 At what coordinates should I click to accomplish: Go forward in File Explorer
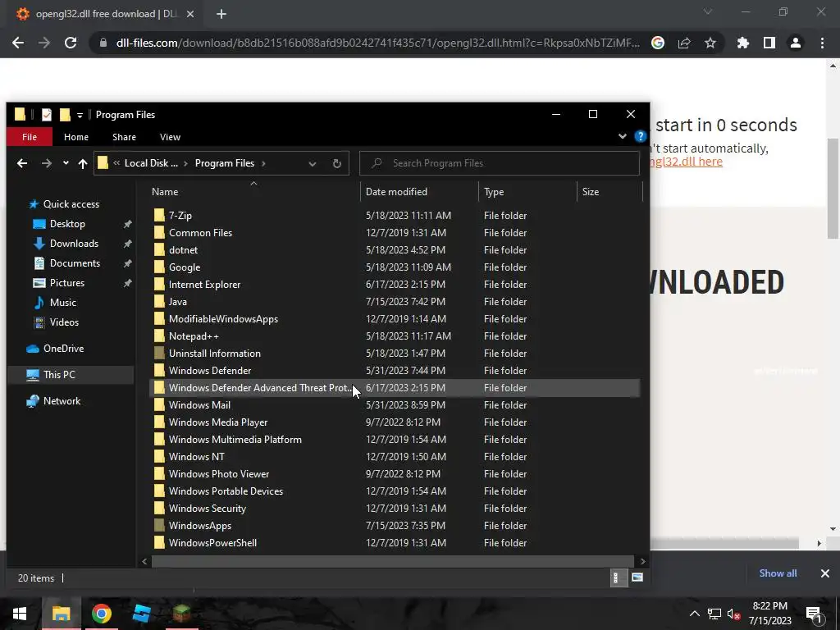click(47, 163)
